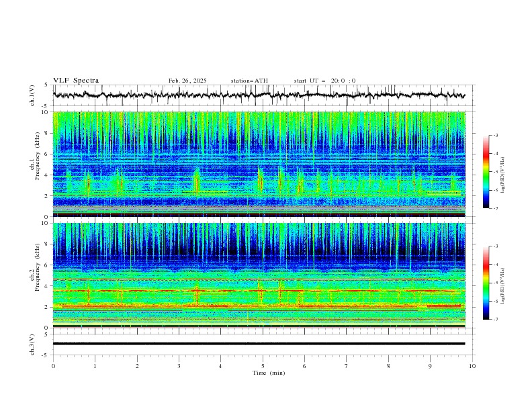Click the ch.1 spectrogram panel

pyautogui.click(x=259, y=164)
